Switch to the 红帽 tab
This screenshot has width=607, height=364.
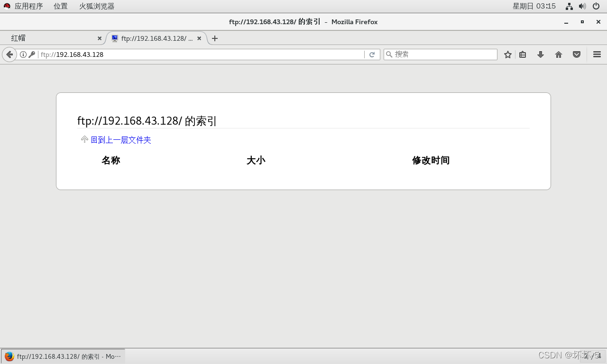(52, 38)
